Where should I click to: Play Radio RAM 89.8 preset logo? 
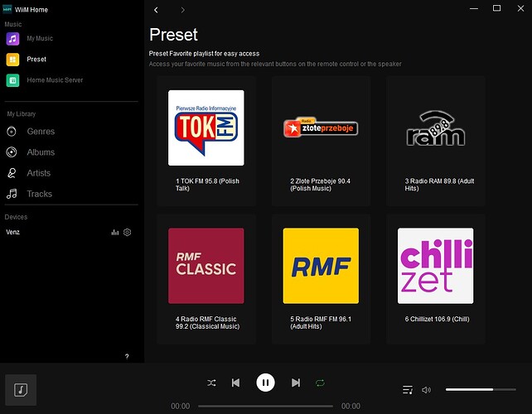(436, 128)
